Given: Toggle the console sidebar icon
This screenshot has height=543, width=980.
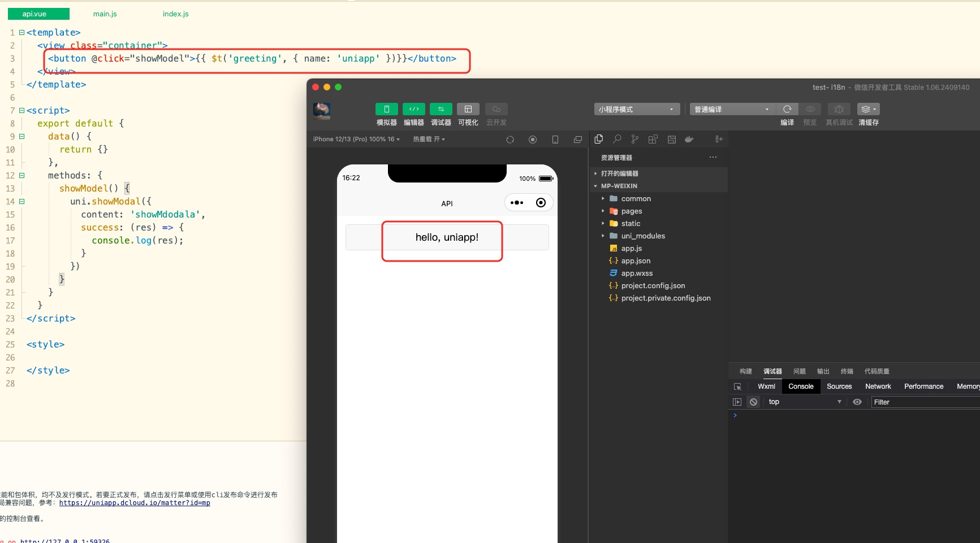Looking at the screenshot, I should coord(737,402).
